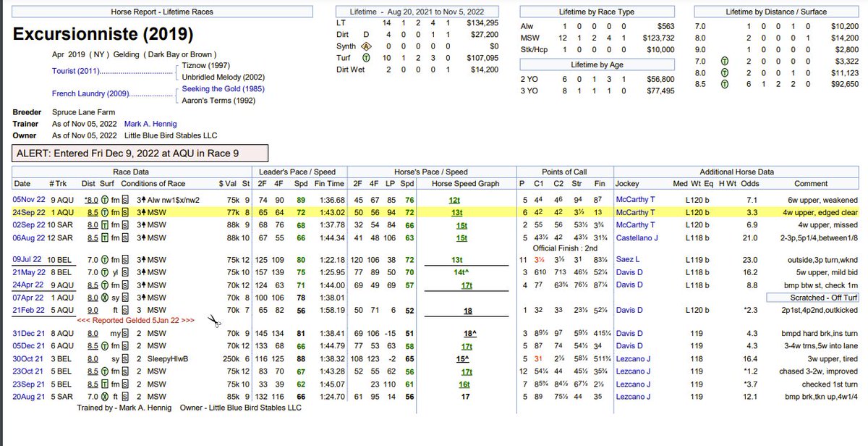Open the 06Aug 22 race date link
Image resolution: width=868 pixels, height=446 pixels.
[x=27, y=239]
